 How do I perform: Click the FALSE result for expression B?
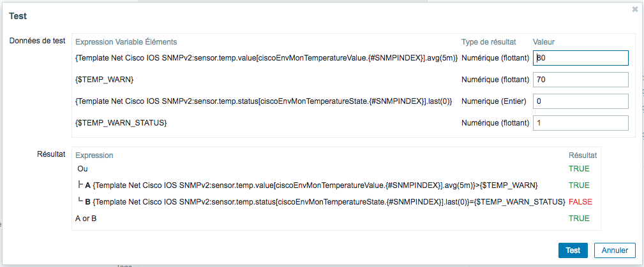[x=580, y=202]
